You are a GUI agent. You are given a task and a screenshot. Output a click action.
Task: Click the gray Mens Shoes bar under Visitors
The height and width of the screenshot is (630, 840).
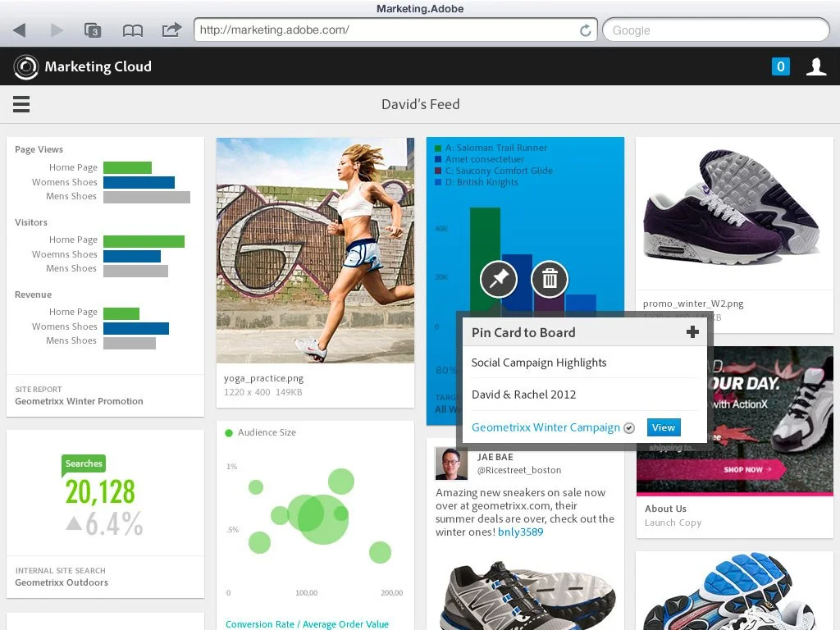click(x=135, y=271)
